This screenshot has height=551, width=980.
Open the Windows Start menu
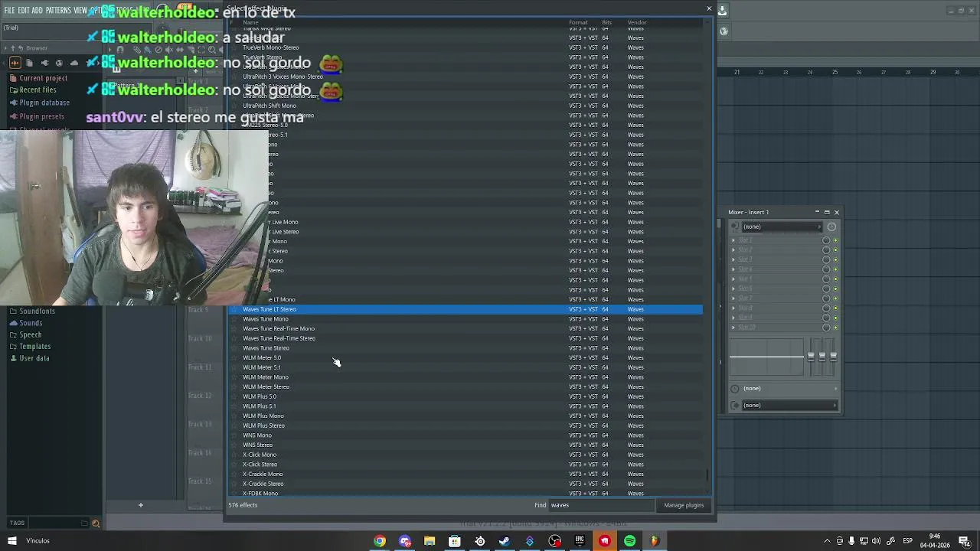click(12, 541)
